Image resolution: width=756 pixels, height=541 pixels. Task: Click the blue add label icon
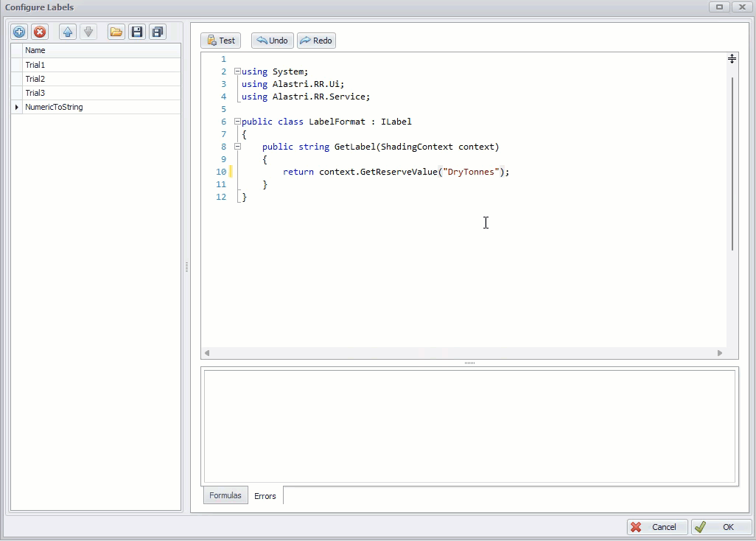[x=19, y=32]
